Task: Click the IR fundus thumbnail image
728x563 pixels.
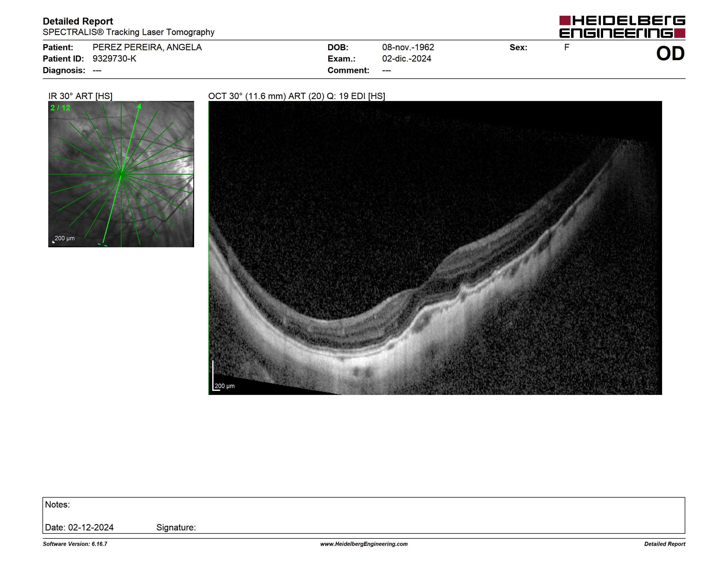Action: [x=121, y=174]
